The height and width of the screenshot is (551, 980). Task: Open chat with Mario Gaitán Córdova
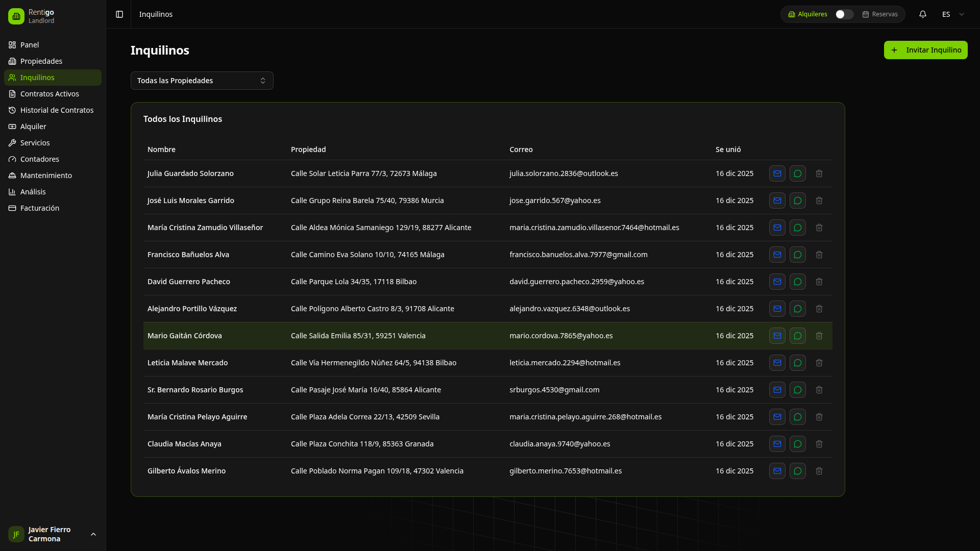coord(797,336)
